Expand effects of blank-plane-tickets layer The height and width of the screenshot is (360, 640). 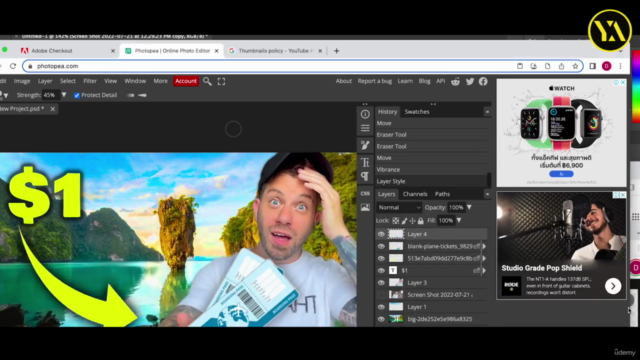coord(484,246)
